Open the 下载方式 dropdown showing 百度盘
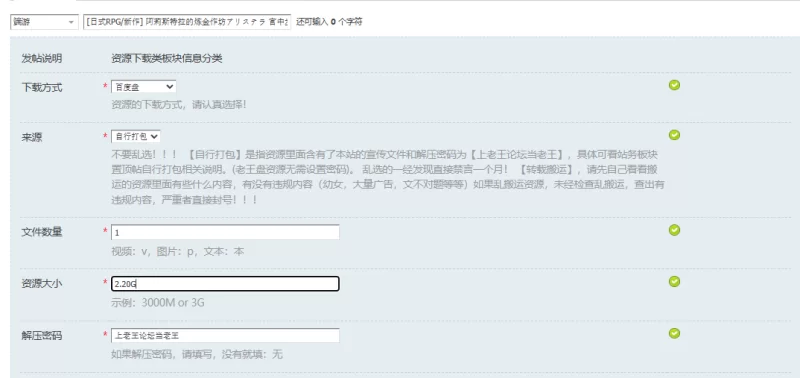The image size is (800, 378). [143, 87]
